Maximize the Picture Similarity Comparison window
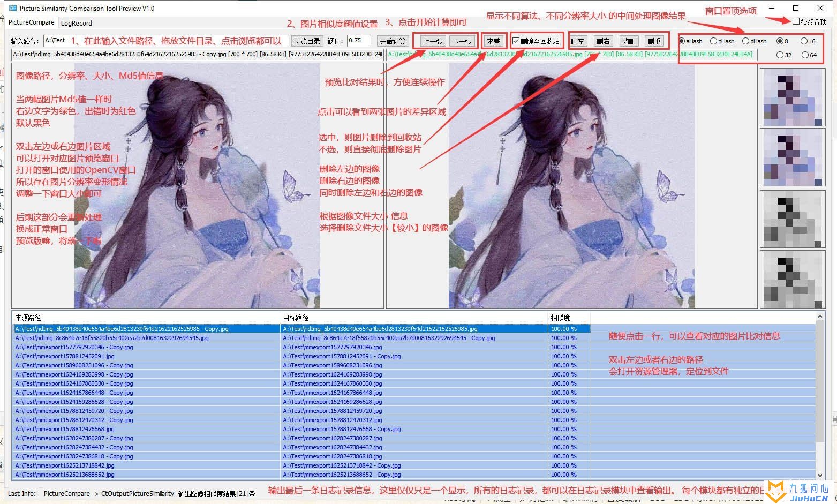 [x=796, y=8]
